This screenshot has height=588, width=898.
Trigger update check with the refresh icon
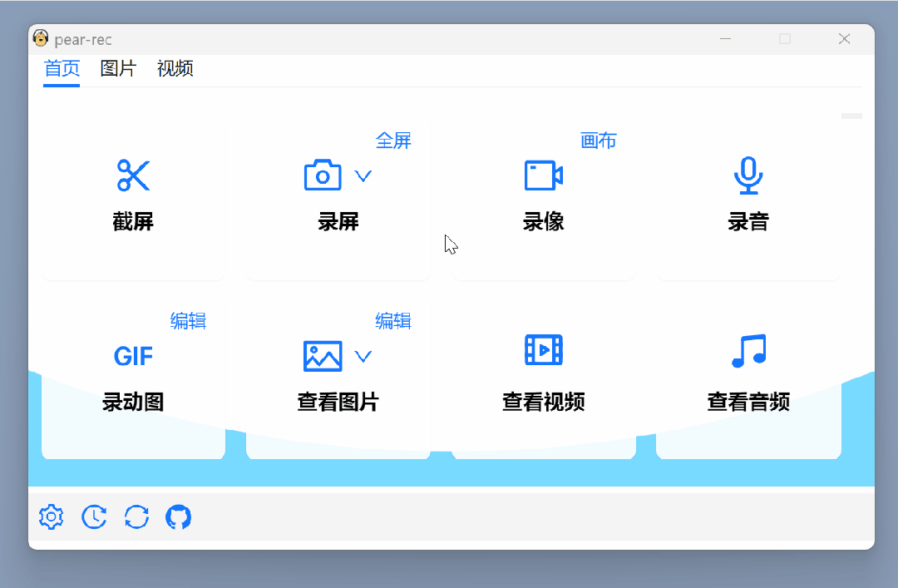[136, 516]
